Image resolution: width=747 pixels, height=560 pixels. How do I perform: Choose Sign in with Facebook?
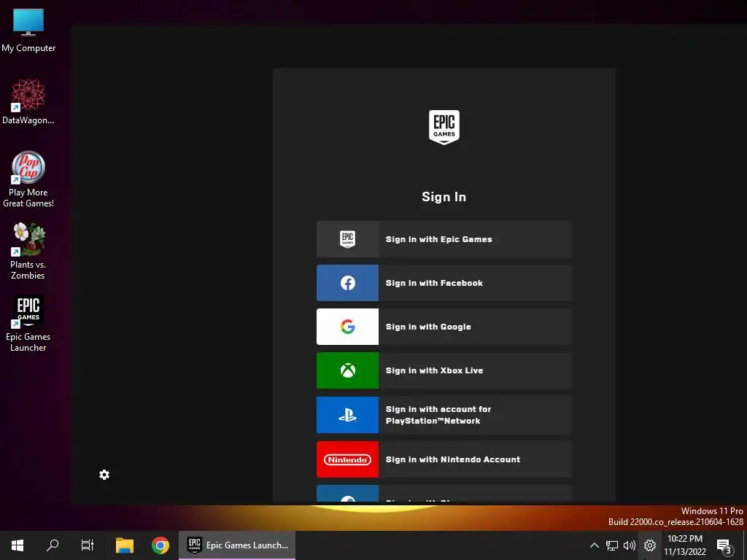[444, 283]
